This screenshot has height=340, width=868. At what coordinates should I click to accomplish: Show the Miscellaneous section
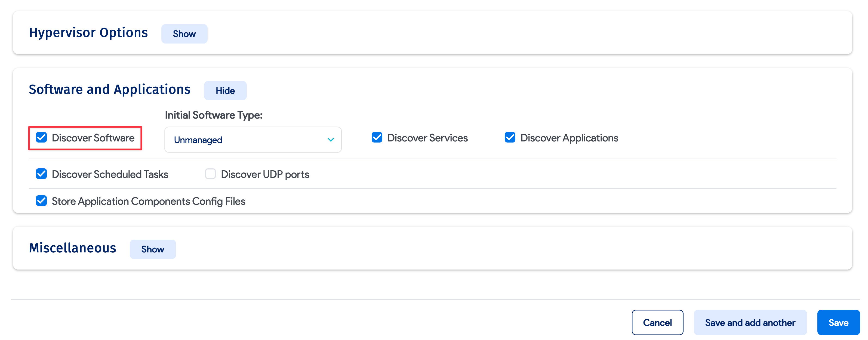click(153, 249)
